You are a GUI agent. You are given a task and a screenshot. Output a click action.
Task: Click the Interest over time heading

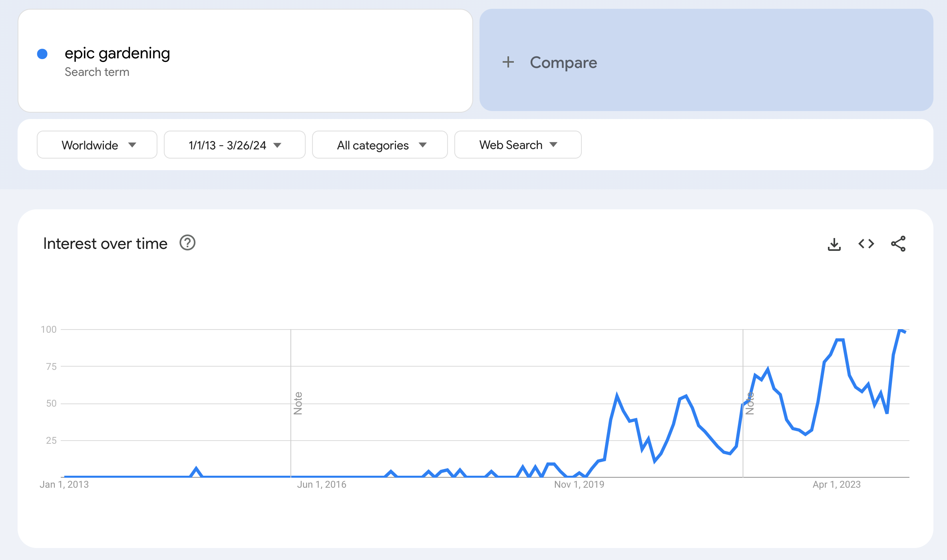[x=105, y=244]
